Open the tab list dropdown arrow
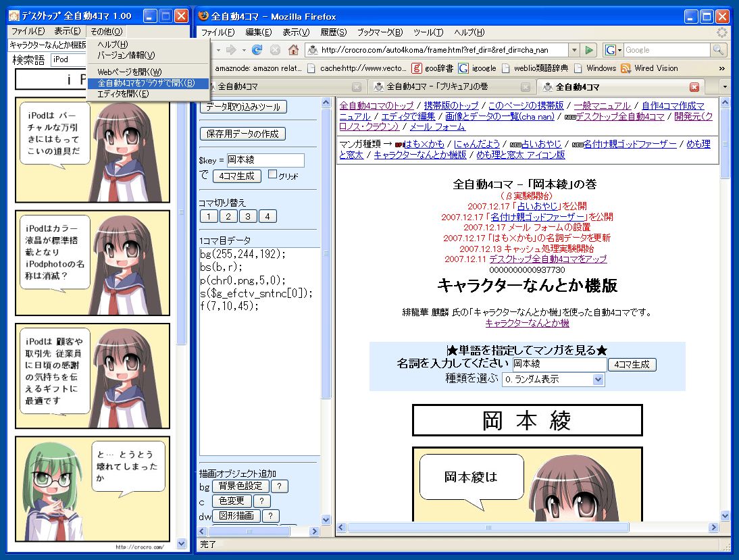 click(725, 86)
